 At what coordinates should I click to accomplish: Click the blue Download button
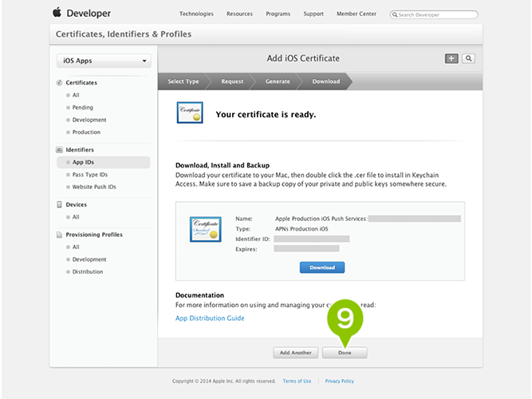[322, 267]
